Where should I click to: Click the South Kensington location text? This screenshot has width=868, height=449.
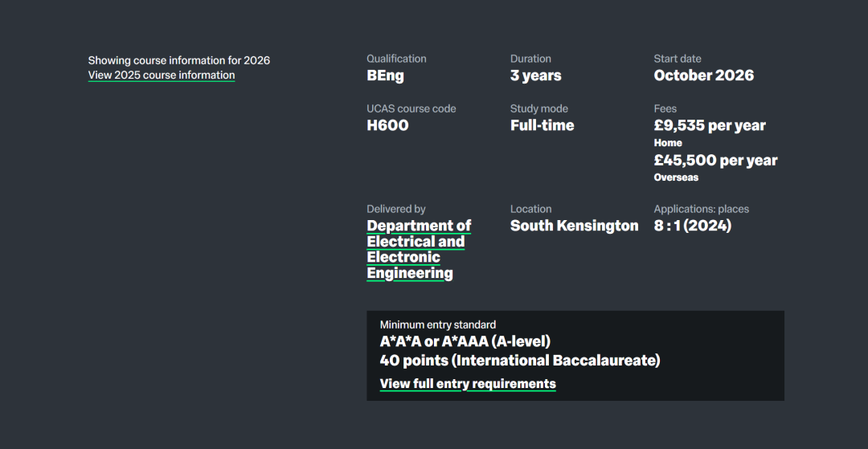575,226
